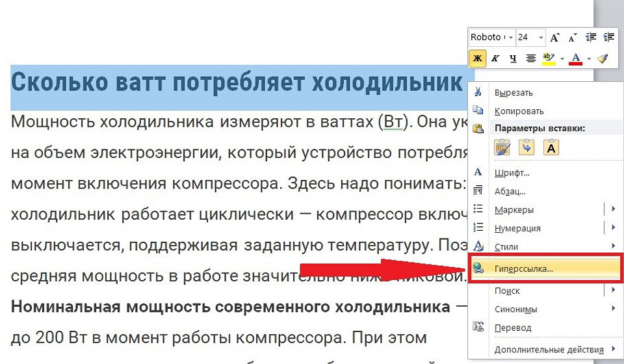
Task: Decrease indent in mini toolbar
Action: 591,38
